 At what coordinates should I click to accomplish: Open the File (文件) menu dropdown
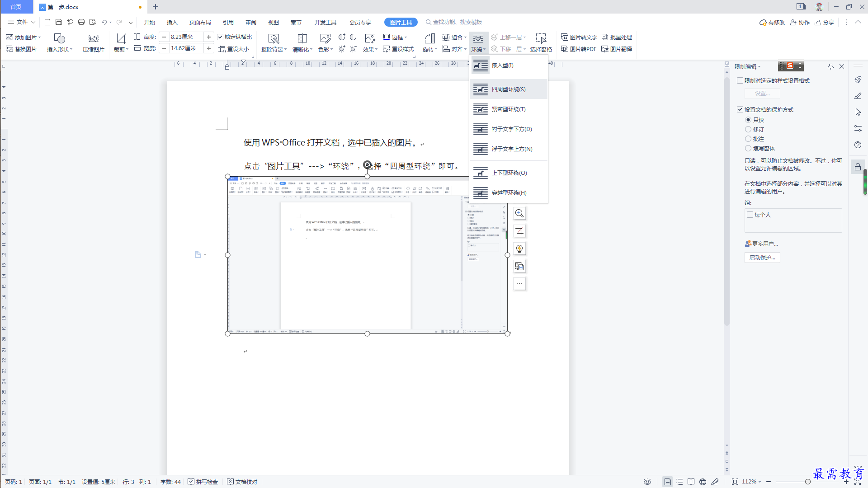tap(21, 22)
